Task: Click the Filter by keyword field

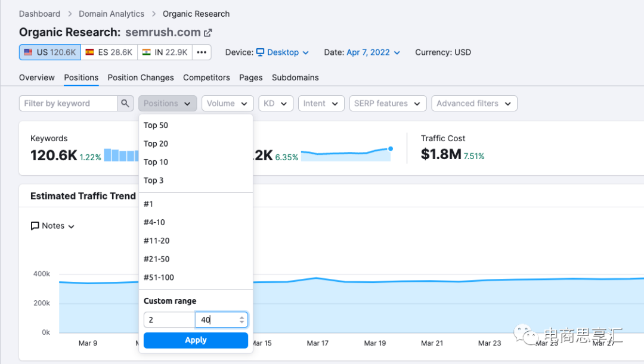Action: click(68, 104)
